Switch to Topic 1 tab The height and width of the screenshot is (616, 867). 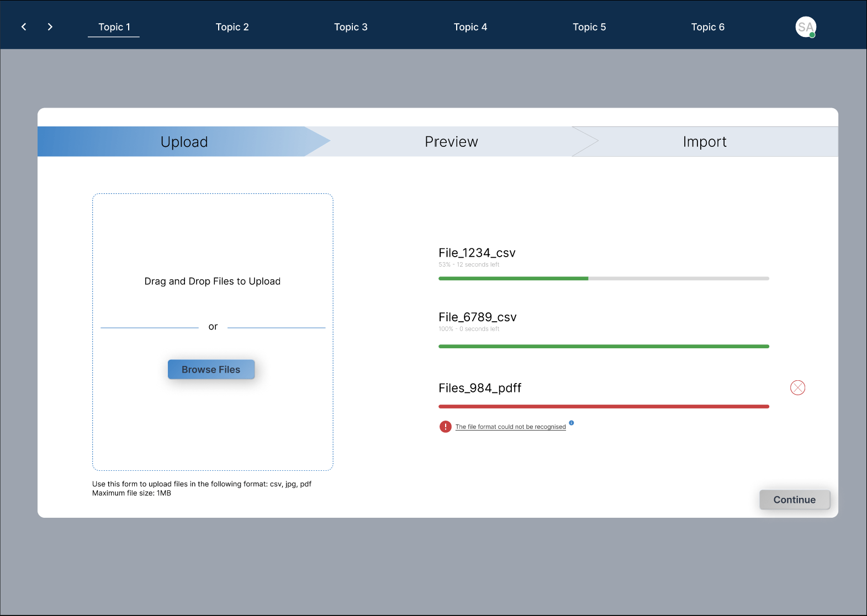click(114, 27)
